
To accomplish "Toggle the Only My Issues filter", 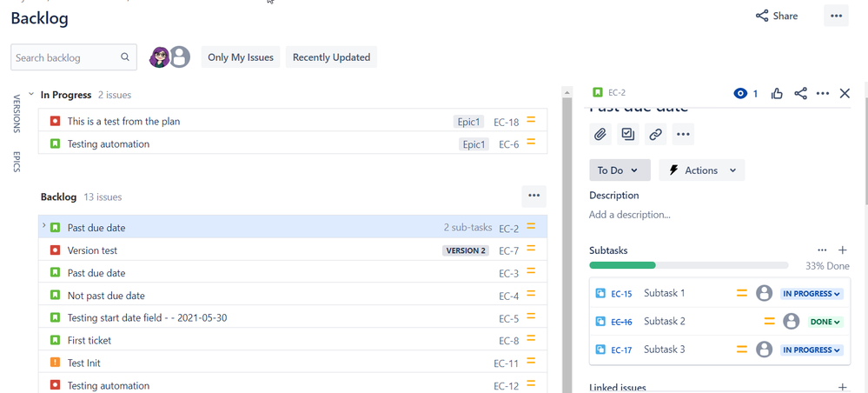I will [x=241, y=57].
